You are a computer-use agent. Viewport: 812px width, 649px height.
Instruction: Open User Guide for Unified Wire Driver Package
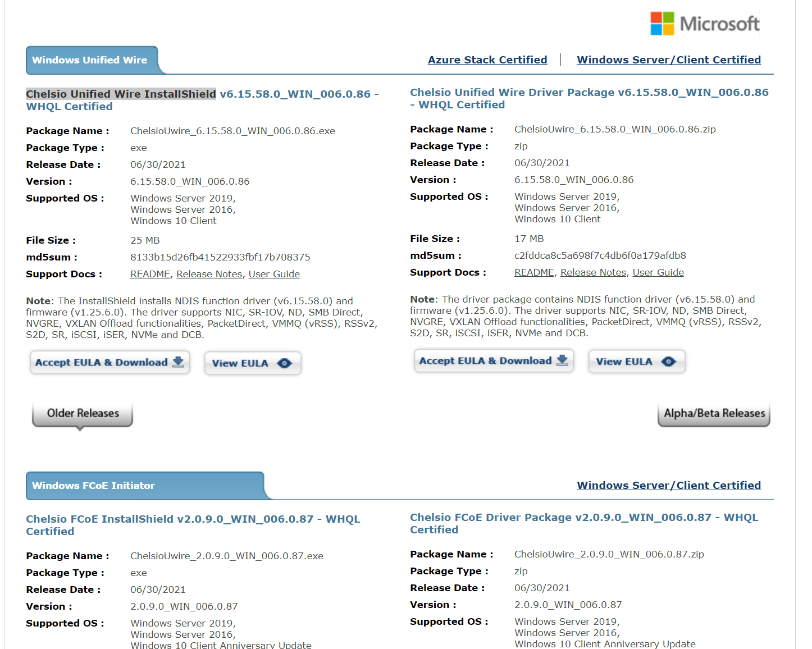[x=658, y=272]
